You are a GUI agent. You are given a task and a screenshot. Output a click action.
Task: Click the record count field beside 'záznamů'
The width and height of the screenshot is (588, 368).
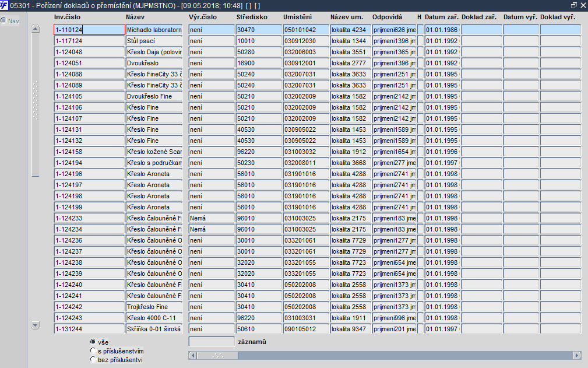tap(212, 341)
